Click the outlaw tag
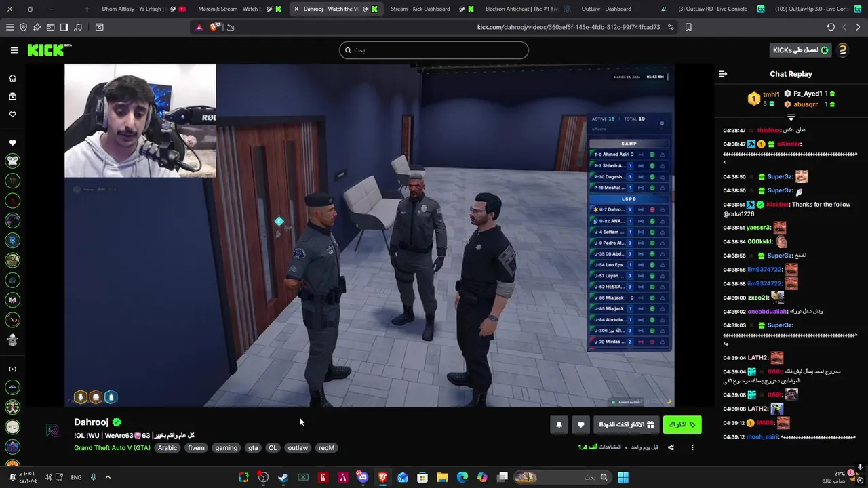The image size is (868, 488). click(x=298, y=448)
